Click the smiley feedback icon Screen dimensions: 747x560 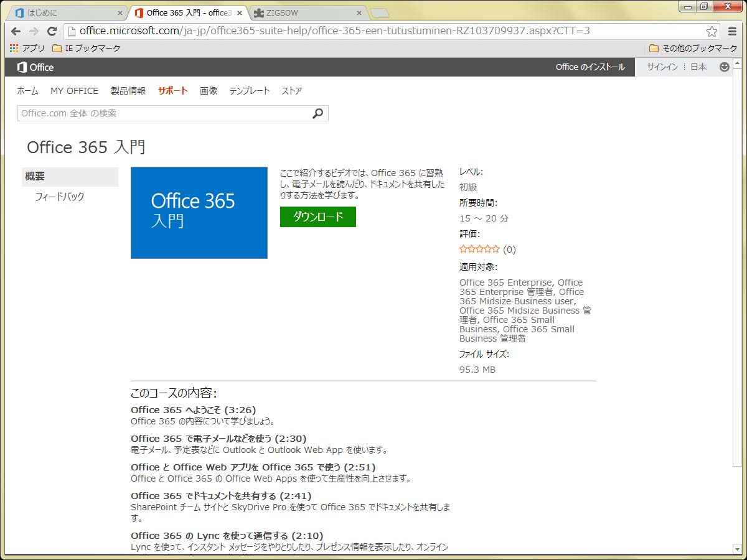tap(724, 67)
